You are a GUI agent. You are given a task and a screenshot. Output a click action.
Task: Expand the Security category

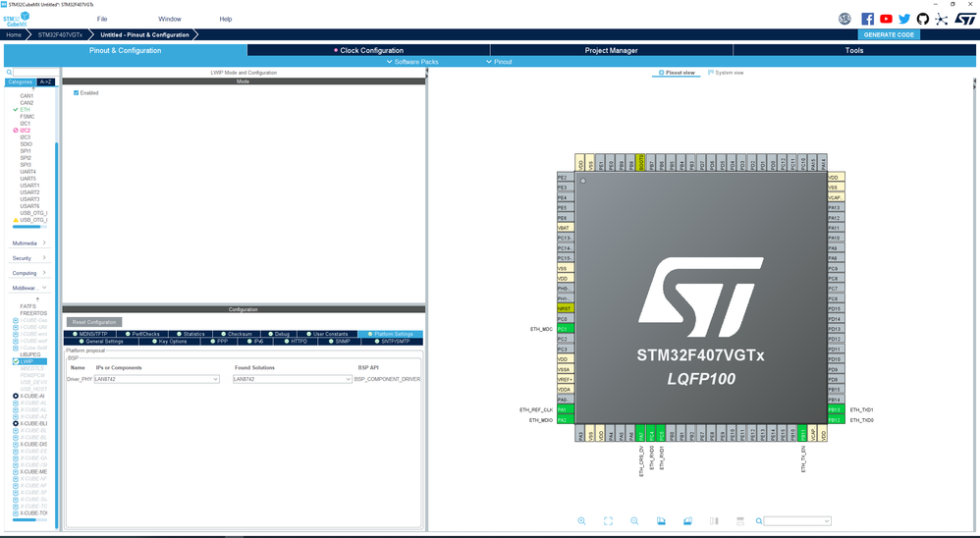tap(28, 258)
